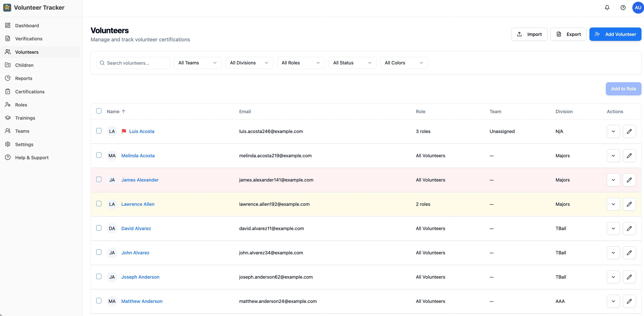This screenshot has height=316, width=644.
Task: Toggle the select-all checkbox in table header
Action: click(99, 111)
